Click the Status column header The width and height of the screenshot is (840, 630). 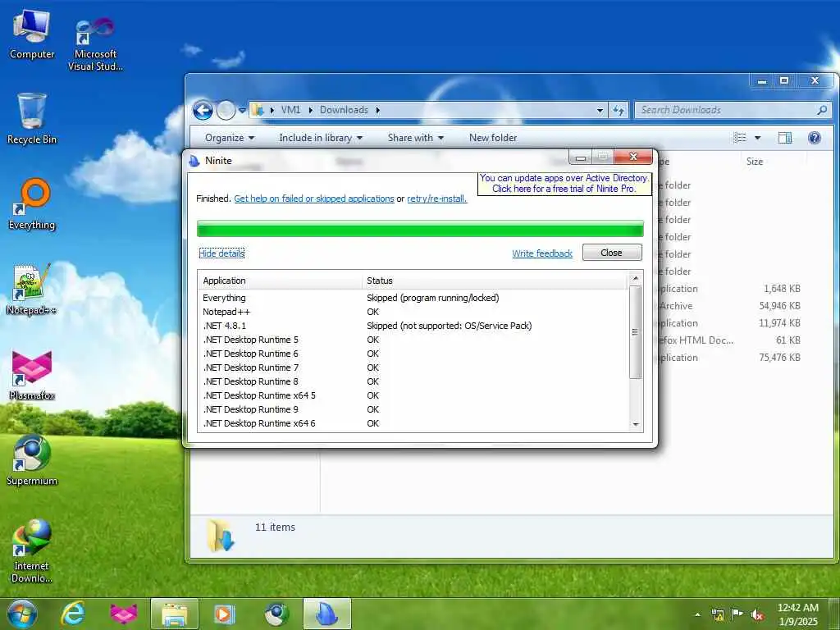click(x=494, y=281)
